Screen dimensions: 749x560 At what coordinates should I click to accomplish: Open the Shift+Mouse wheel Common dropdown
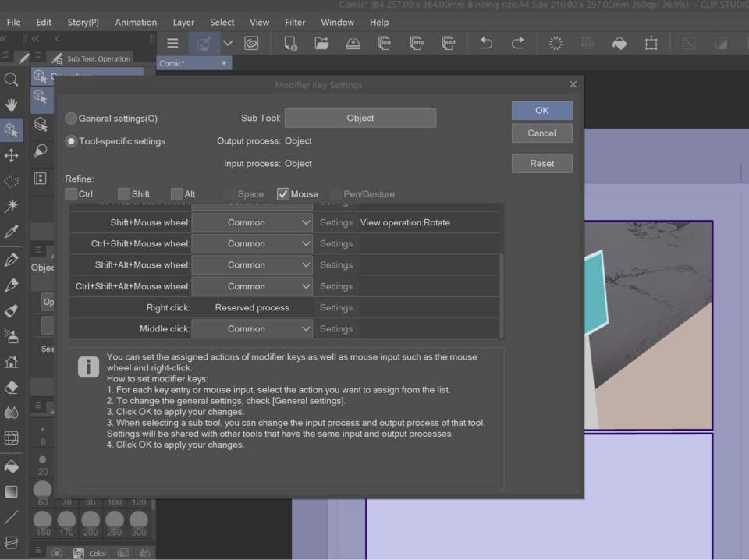coord(252,222)
